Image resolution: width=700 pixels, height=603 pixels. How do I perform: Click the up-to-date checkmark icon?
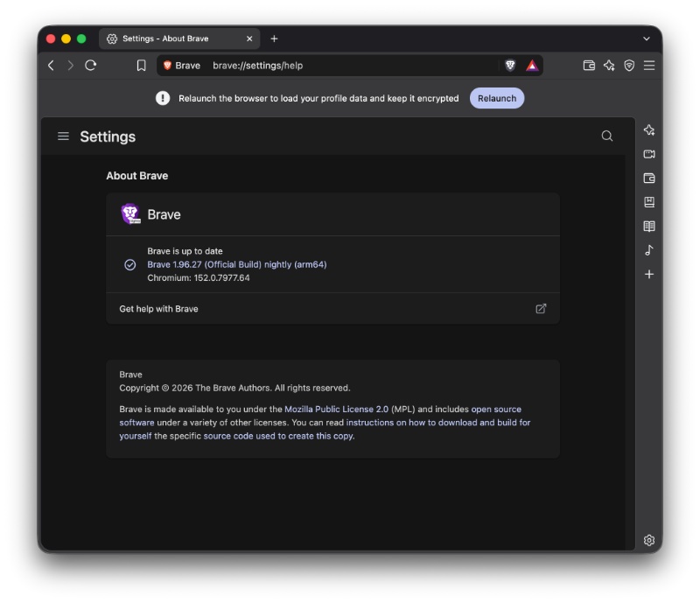[129, 265]
